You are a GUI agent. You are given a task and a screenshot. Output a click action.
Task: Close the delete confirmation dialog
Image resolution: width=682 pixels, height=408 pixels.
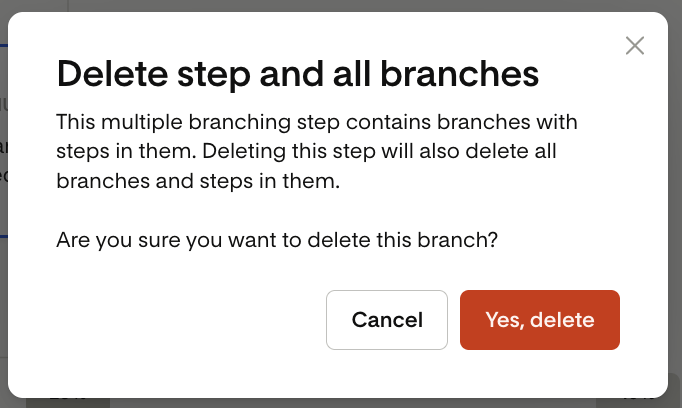tap(634, 45)
